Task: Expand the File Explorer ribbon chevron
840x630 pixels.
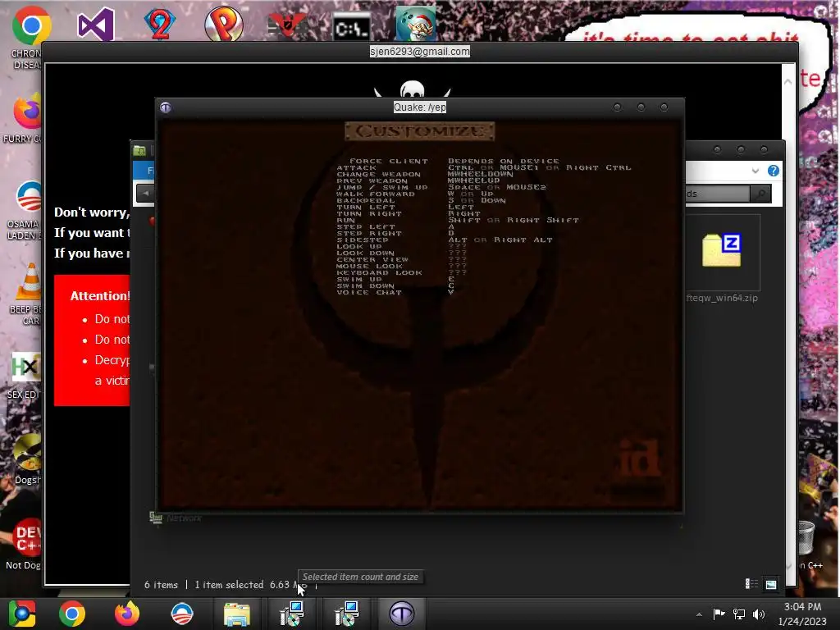Action: coord(755,171)
